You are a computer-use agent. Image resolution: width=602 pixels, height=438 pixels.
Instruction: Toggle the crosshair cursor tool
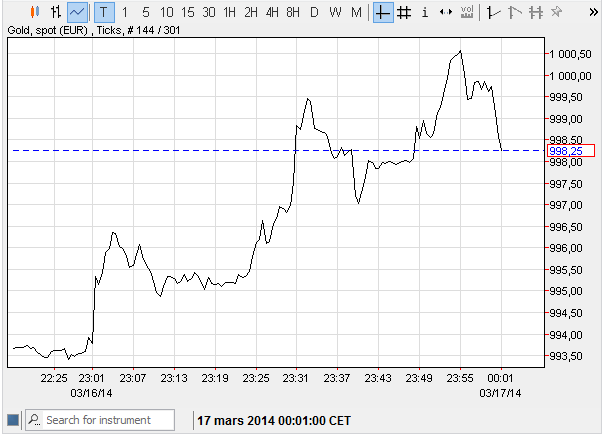click(383, 12)
